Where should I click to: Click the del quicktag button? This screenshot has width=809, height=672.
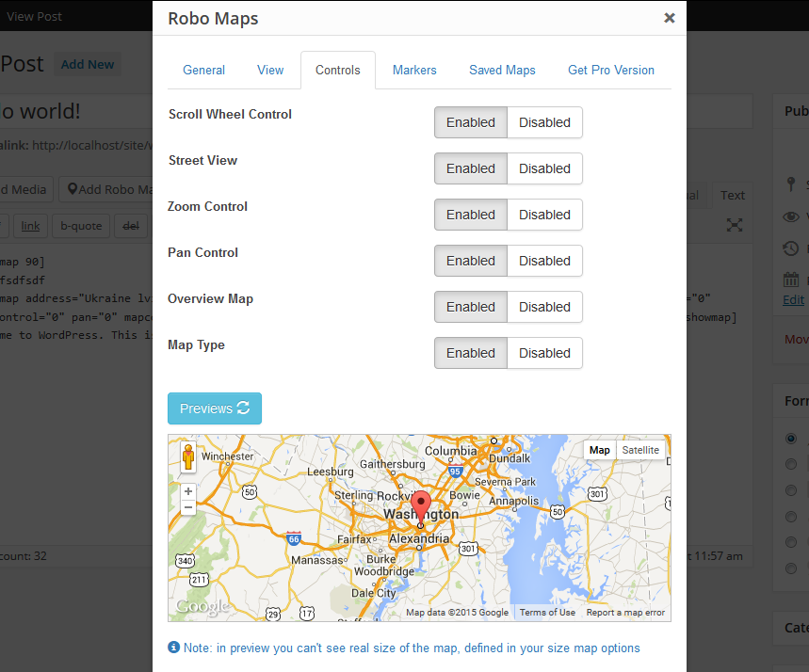(131, 226)
